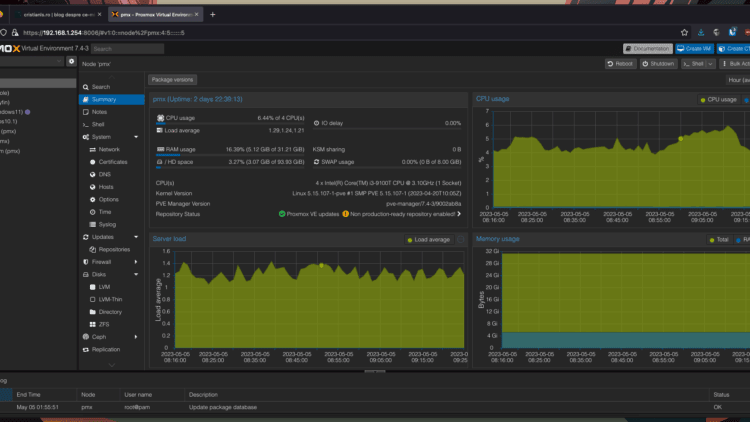Click the Proxmox VE updates status
Image resolution: width=750 pixels, height=422 pixels.
(309, 214)
